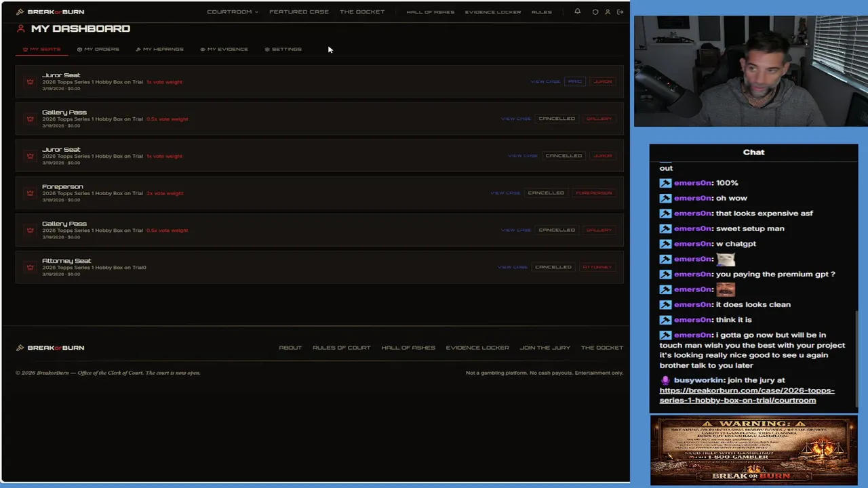Click View Case on the paid Juror Seat
The height and width of the screenshot is (488, 868).
point(545,81)
